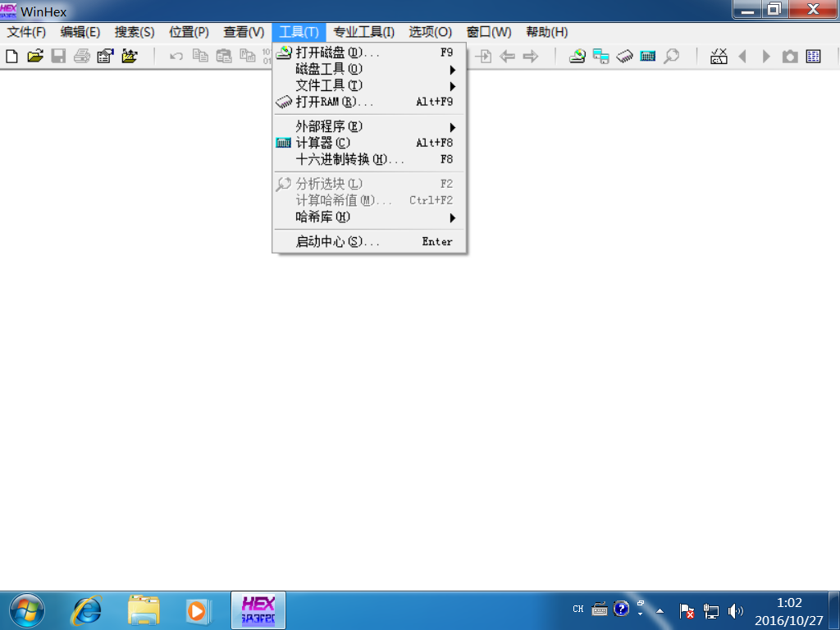The image size is (840, 630).
Task: Open the 查看(V) menu
Action: pyautogui.click(x=244, y=32)
